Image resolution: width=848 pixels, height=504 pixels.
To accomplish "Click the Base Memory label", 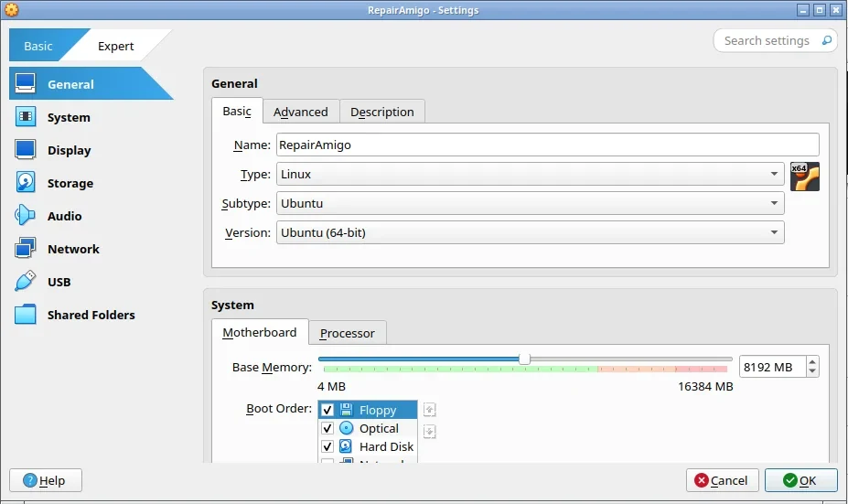I will 272,367.
